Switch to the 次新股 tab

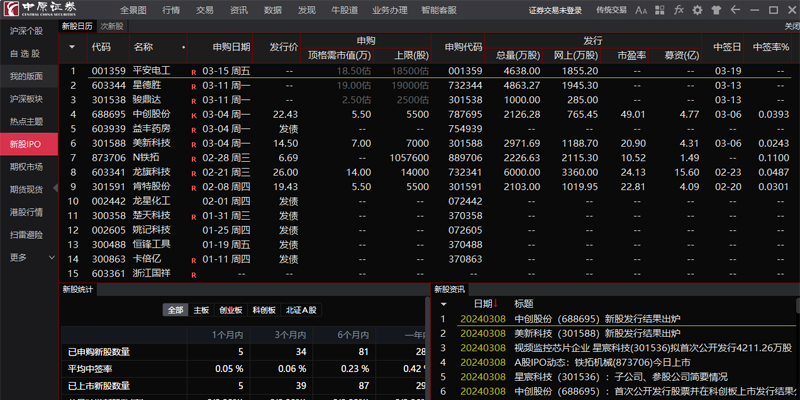point(111,26)
